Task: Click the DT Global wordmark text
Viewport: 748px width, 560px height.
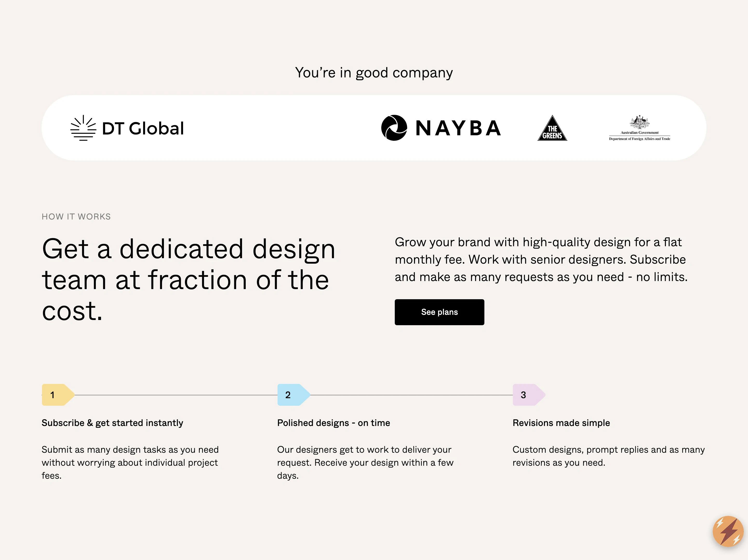Action: pyautogui.click(x=143, y=129)
